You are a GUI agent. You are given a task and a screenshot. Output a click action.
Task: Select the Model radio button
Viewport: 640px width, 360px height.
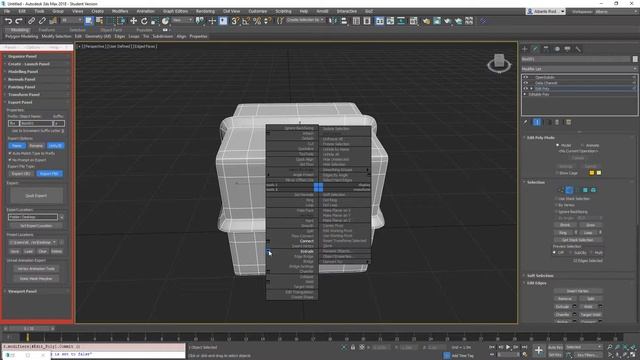(558, 145)
